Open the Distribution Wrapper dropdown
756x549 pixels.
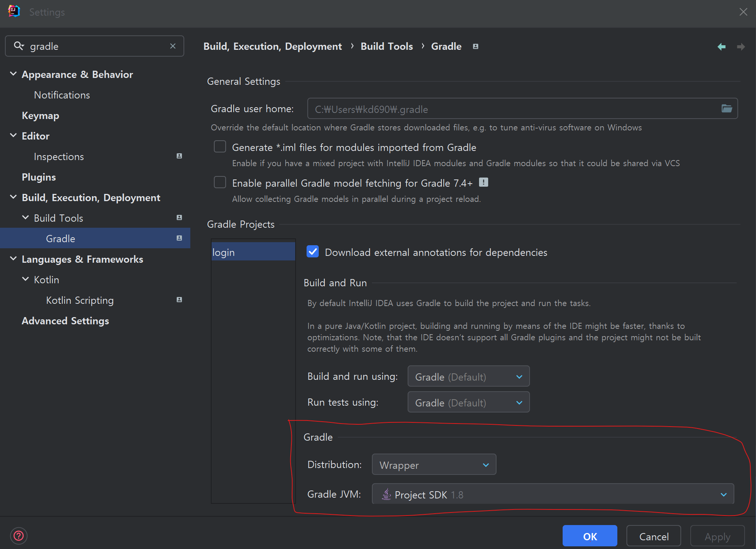pyautogui.click(x=434, y=465)
